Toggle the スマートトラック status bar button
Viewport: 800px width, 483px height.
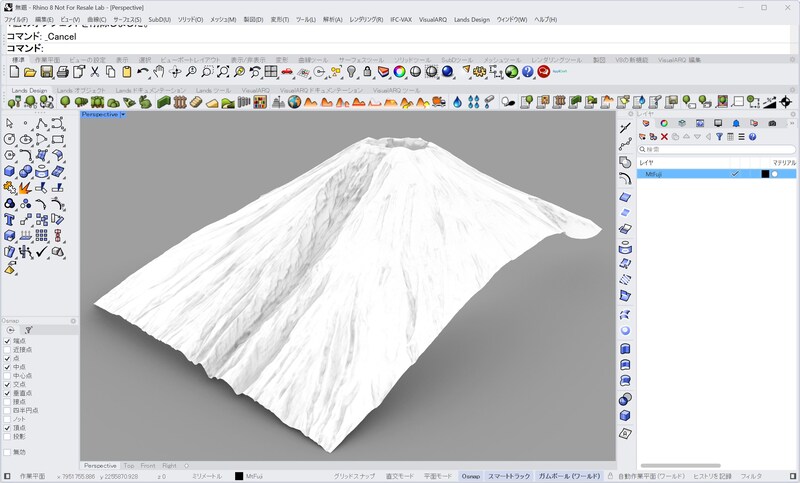tap(509, 476)
